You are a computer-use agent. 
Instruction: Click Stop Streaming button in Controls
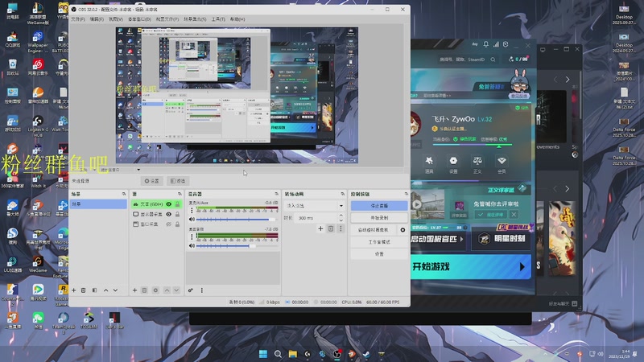pos(379,206)
